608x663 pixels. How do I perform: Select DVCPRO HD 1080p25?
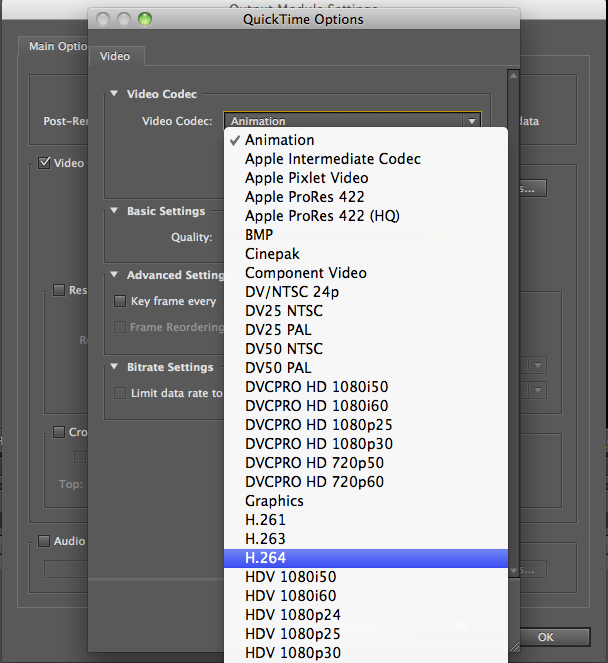click(x=366, y=425)
